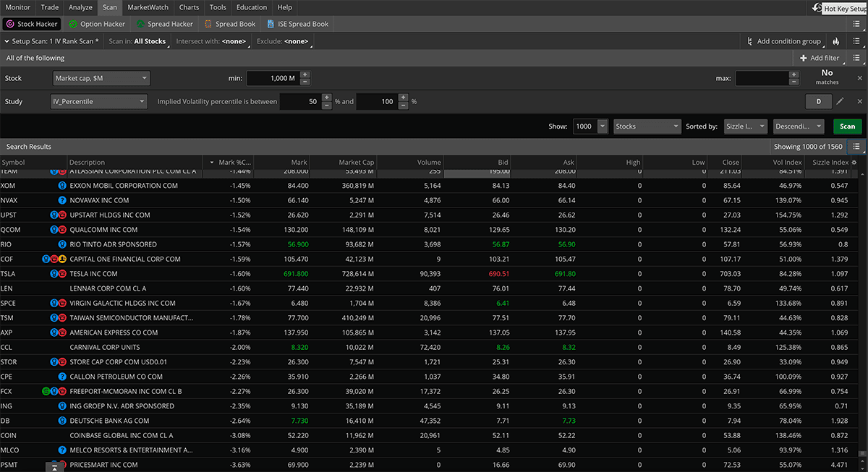
Task: Open the 'All of the following' list menu icon
Action: pos(856,58)
